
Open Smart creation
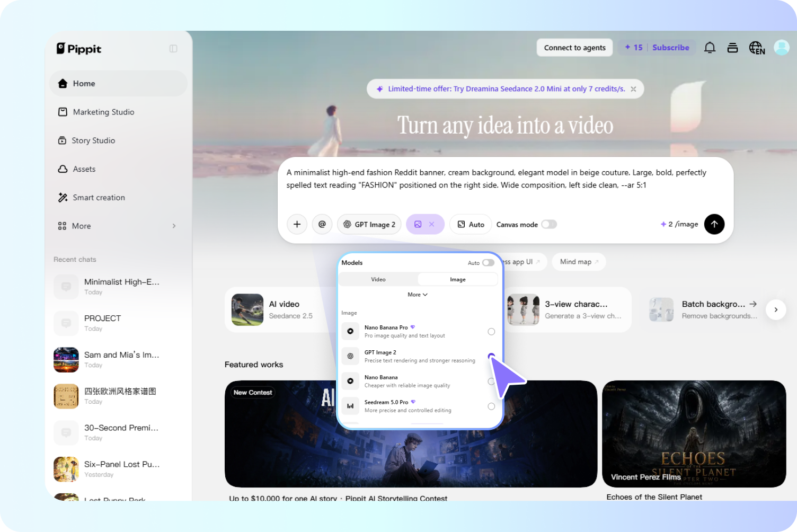coord(119,198)
